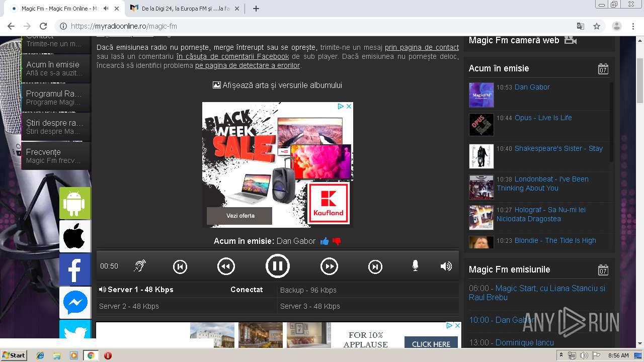
Task: Open the Android app link icon
Action: (x=75, y=203)
